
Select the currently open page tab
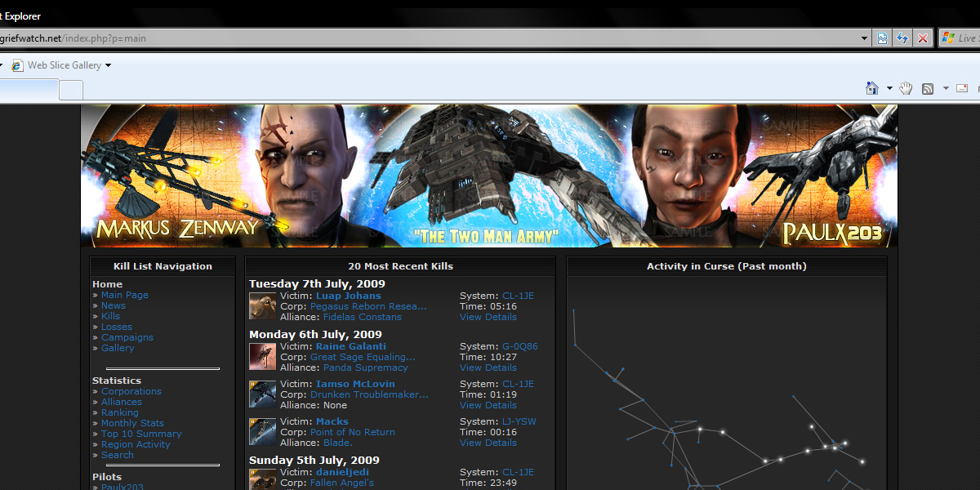tap(29, 90)
